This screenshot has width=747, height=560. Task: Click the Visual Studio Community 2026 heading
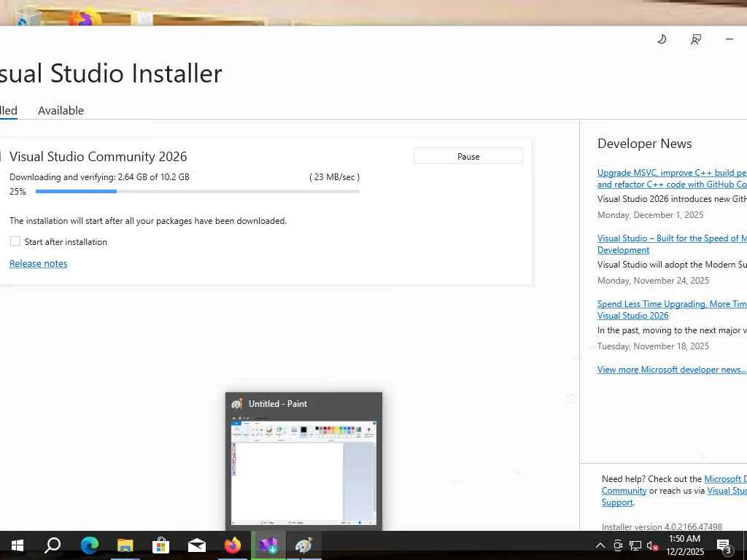click(98, 157)
